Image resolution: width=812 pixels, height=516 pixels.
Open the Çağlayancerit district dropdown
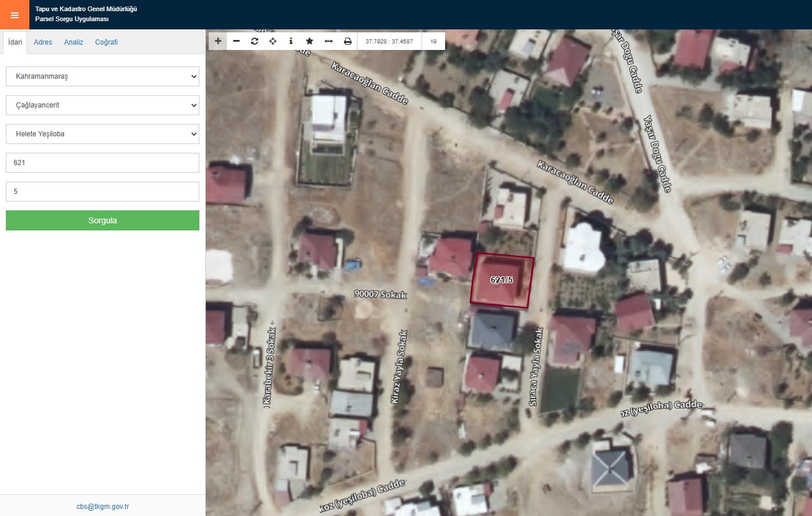[102, 105]
